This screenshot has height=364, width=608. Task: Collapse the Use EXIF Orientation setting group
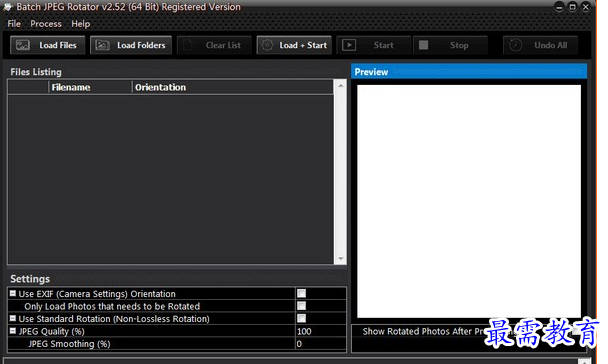[x=13, y=293]
